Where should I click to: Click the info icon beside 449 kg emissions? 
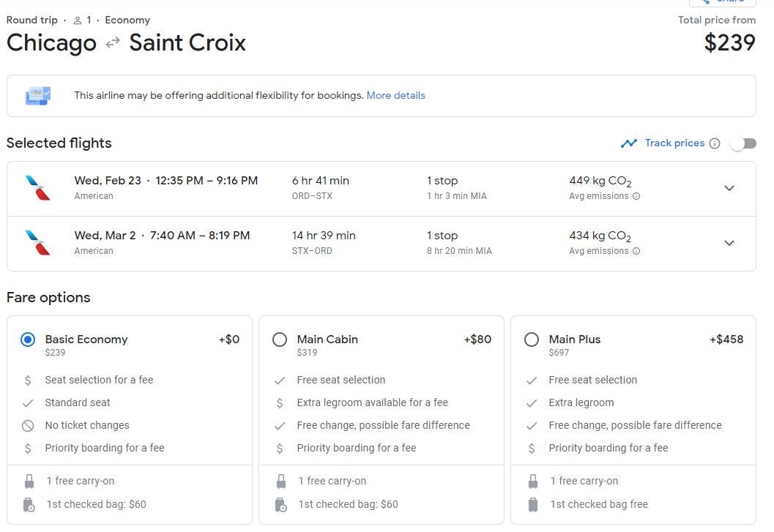636,196
